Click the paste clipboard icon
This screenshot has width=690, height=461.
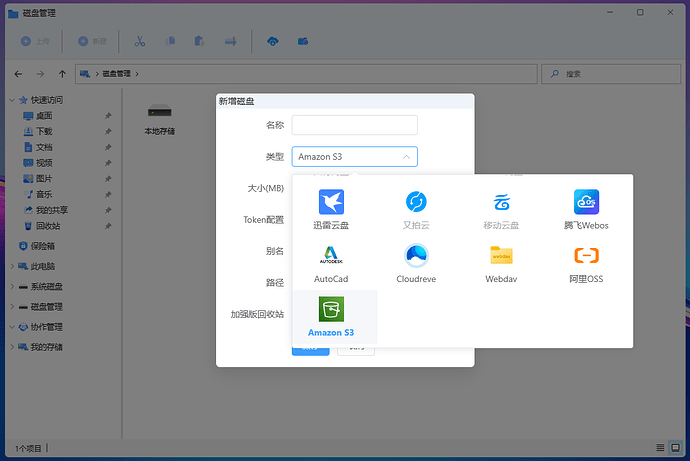click(199, 41)
